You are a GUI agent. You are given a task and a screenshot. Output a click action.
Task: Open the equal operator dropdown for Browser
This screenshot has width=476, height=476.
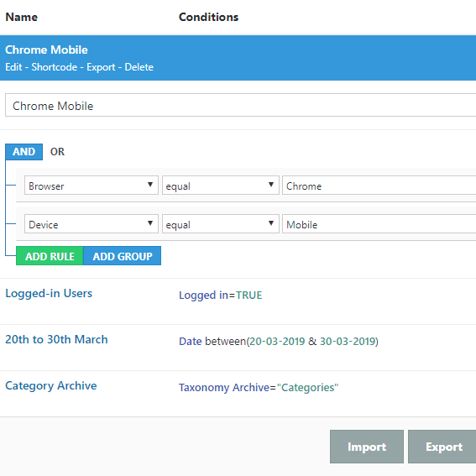pos(221,186)
